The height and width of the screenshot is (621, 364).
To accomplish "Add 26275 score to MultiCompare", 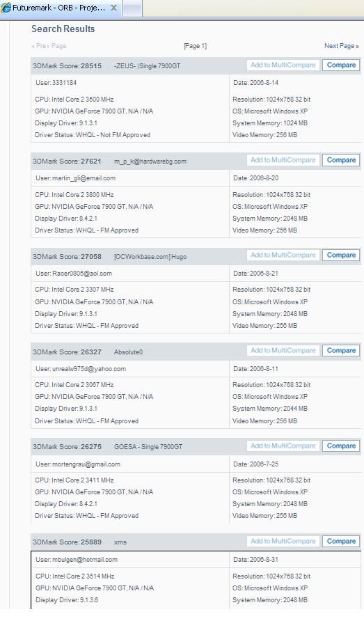I will 283,446.
